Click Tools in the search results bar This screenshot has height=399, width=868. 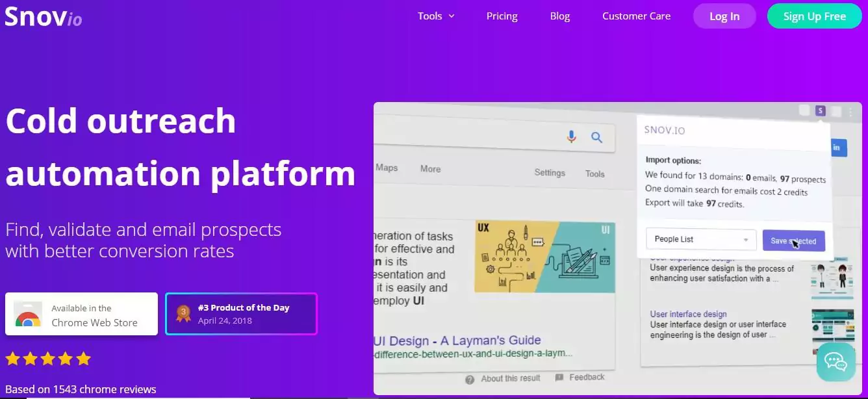click(594, 174)
